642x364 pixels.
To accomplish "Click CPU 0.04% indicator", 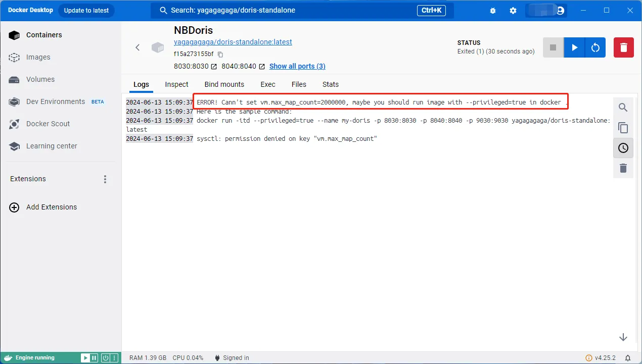I will click(188, 358).
